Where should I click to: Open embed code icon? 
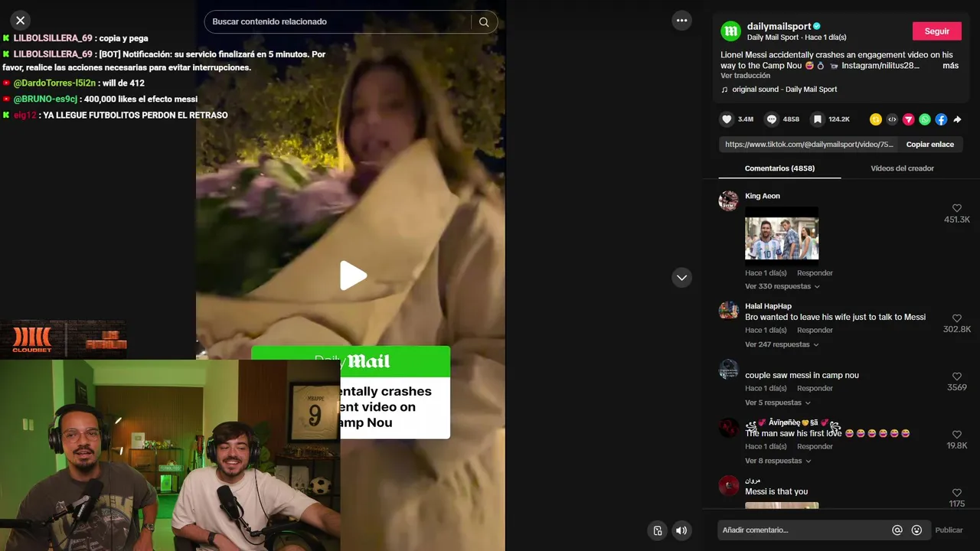(892, 119)
